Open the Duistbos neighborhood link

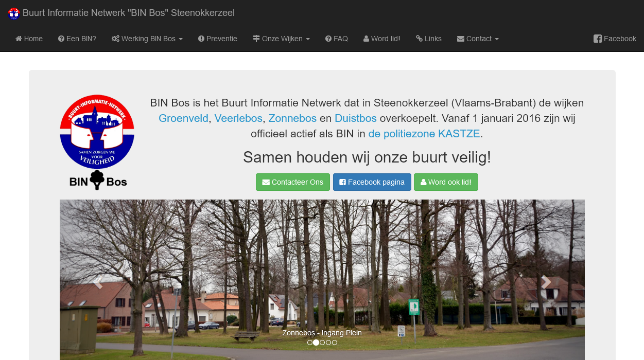point(356,118)
